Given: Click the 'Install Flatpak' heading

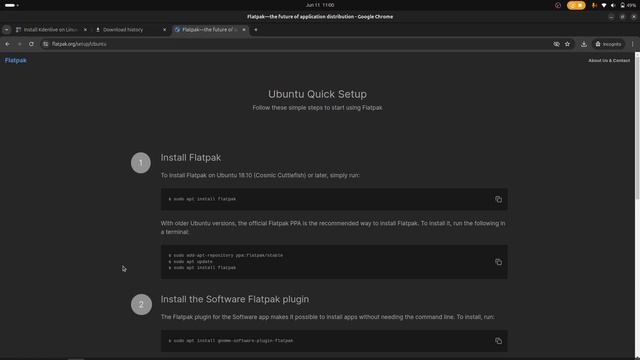Looking at the screenshot, I should tap(191, 158).
